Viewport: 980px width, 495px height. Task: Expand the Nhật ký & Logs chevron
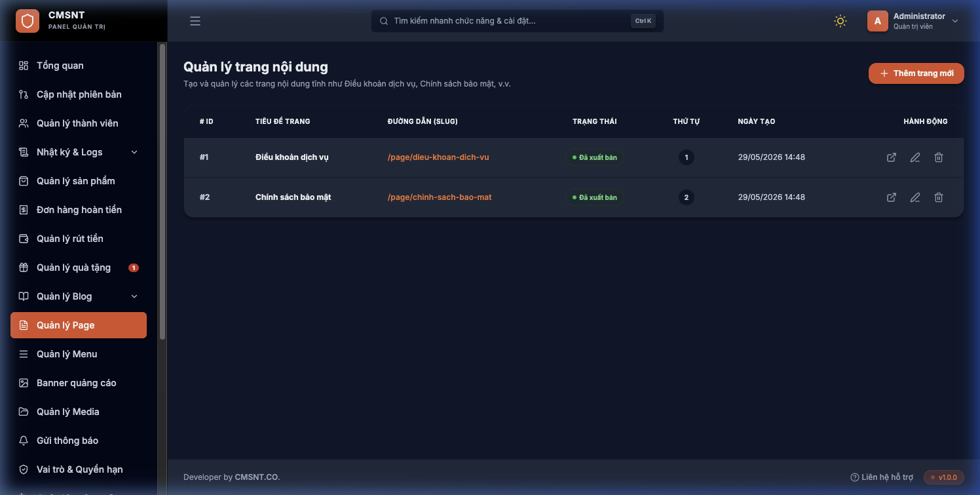(x=134, y=152)
